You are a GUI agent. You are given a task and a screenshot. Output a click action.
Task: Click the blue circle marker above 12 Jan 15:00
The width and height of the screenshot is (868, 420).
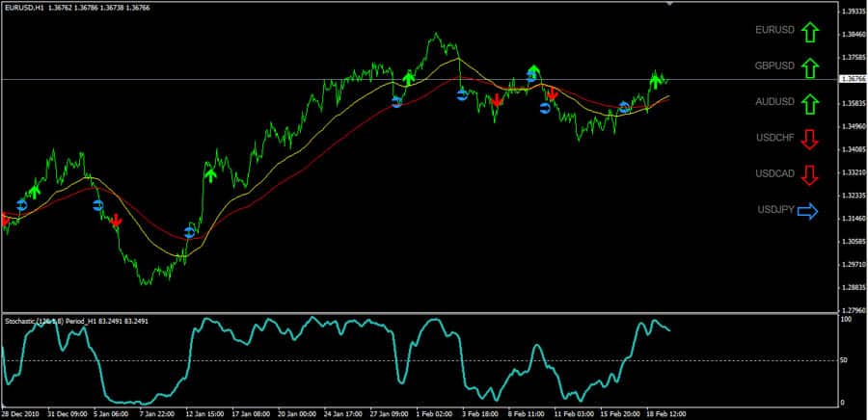(189, 232)
